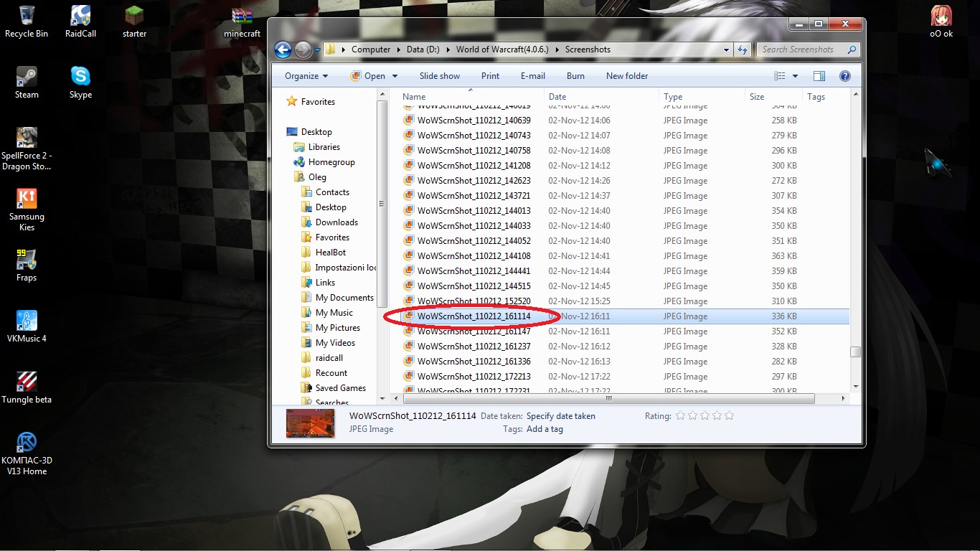Open Explorer Help question mark icon

pos(844,76)
